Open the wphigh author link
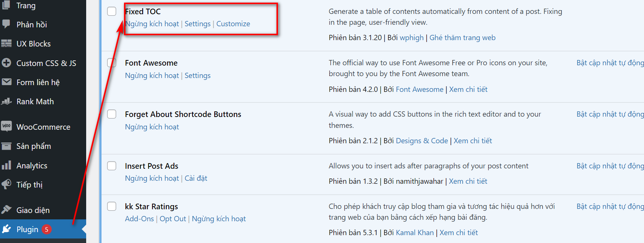 tap(411, 37)
